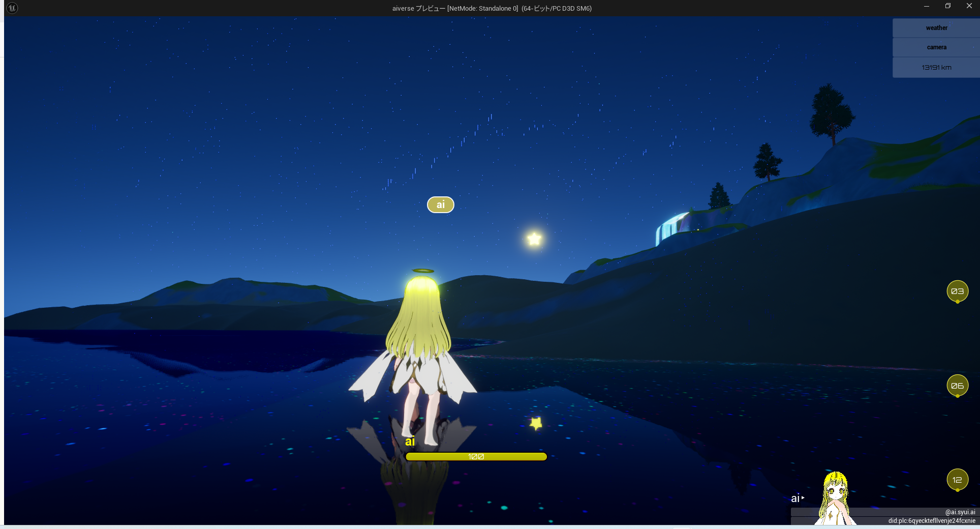Click the golden halo above character's head
This screenshot has width=980, height=529.
pos(423,271)
